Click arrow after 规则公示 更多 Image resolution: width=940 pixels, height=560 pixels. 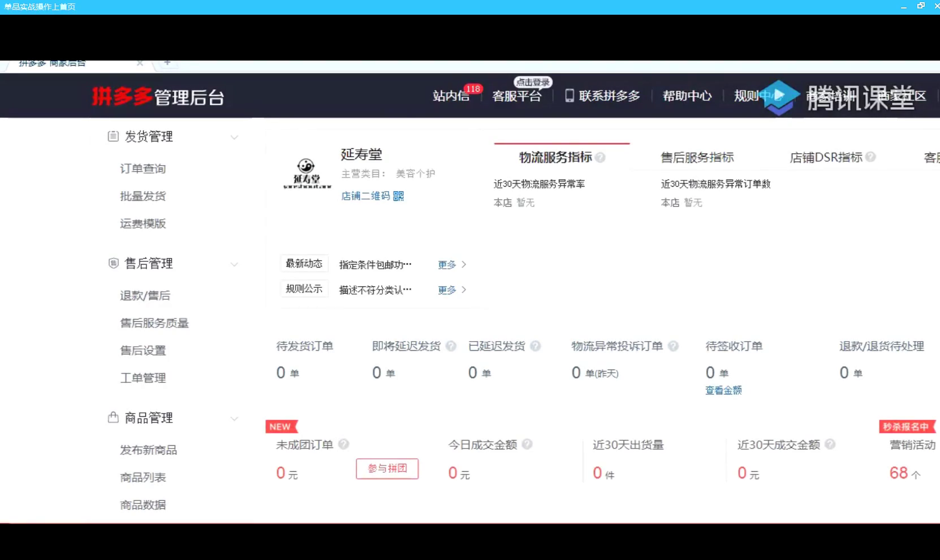pyautogui.click(x=464, y=290)
